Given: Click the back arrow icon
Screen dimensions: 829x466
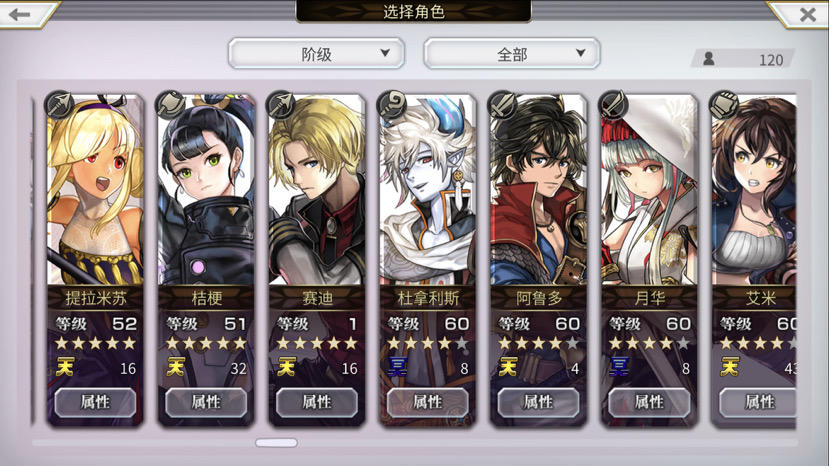Looking at the screenshot, I should click(20, 14).
